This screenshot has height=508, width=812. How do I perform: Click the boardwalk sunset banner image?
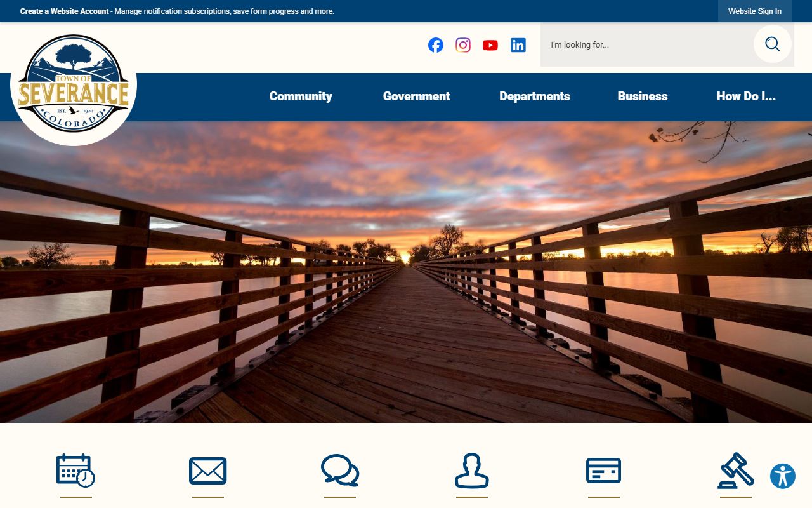[406, 272]
